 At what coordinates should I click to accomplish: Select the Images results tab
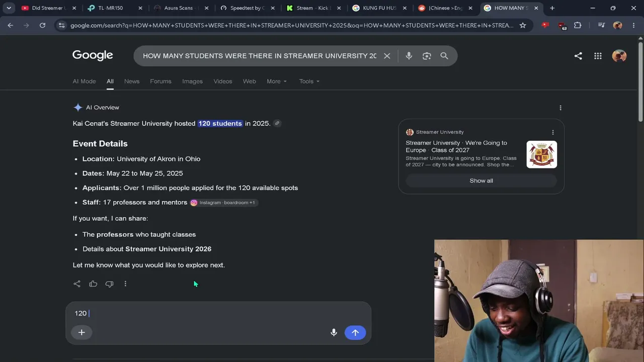(192, 81)
